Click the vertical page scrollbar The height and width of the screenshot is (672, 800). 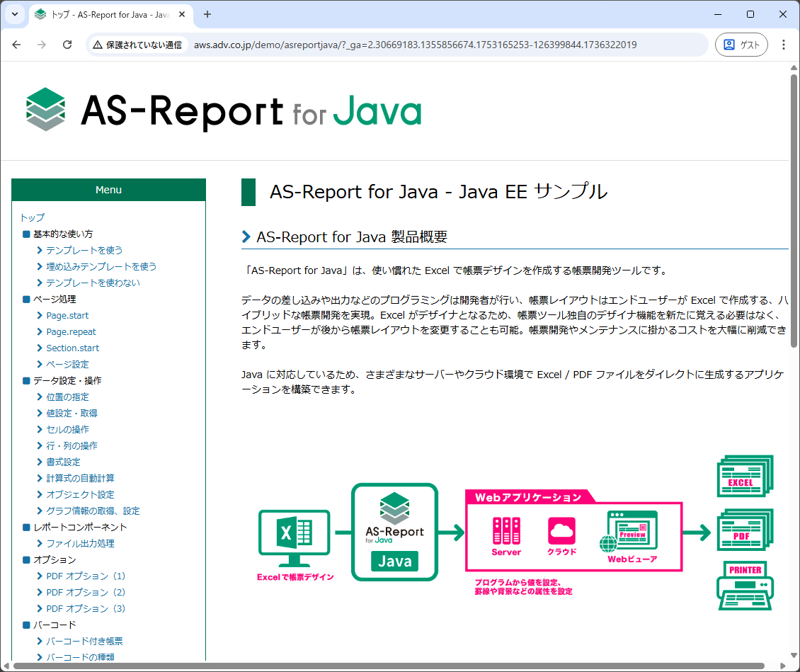[794, 211]
